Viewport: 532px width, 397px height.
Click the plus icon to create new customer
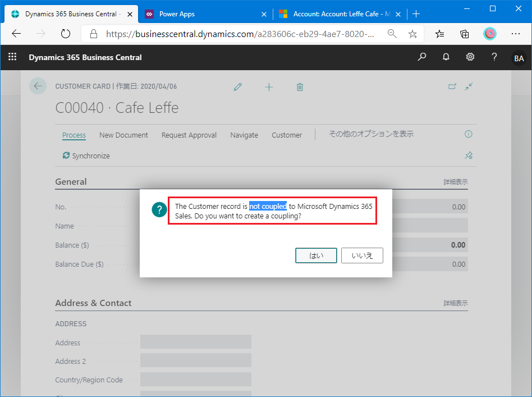pyautogui.click(x=269, y=87)
